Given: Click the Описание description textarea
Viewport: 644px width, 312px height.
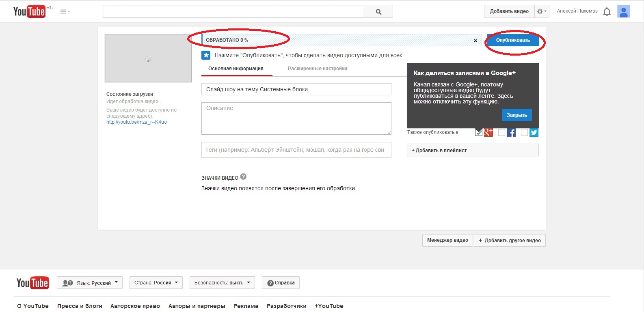Looking at the screenshot, I should [x=296, y=118].
